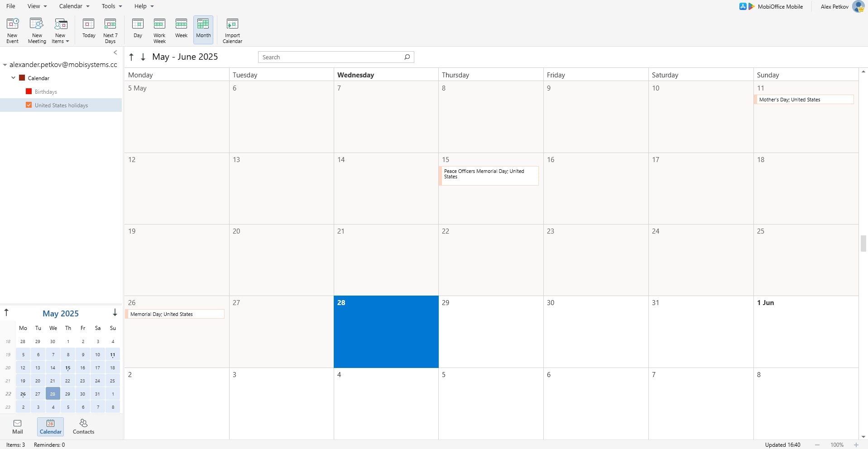Image resolution: width=868 pixels, height=449 pixels.
Task: Collapse the alexander.petkov account folder
Action: pyautogui.click(x=5, y=65)
